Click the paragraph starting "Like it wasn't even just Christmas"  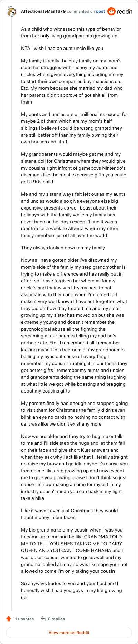[x=69, y=514]
